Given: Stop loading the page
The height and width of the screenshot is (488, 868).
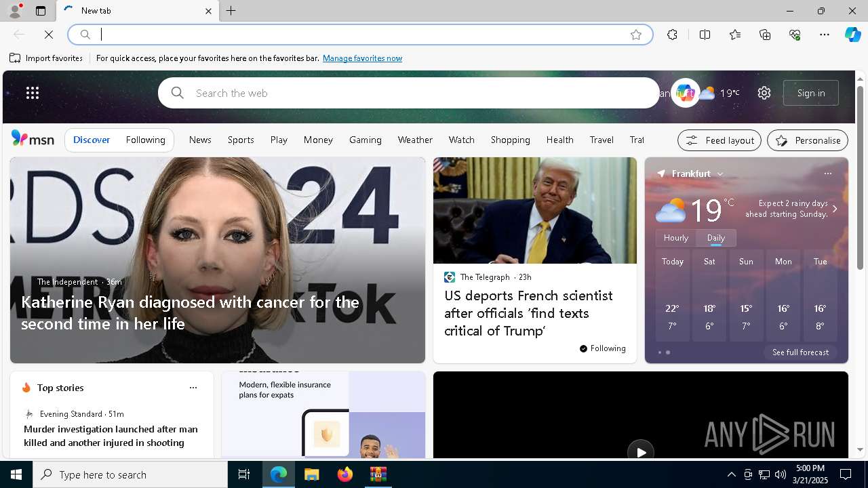Looking at the screenshot, I should [49, 35].
